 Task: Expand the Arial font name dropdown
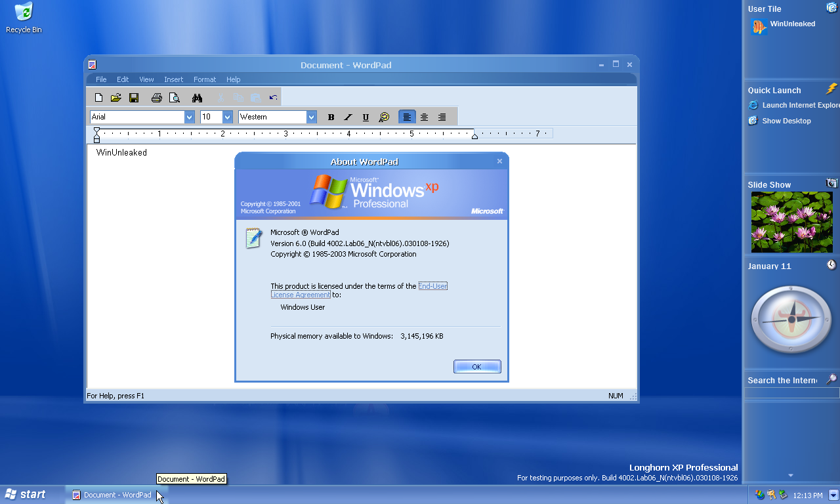[x=190, y=117]
